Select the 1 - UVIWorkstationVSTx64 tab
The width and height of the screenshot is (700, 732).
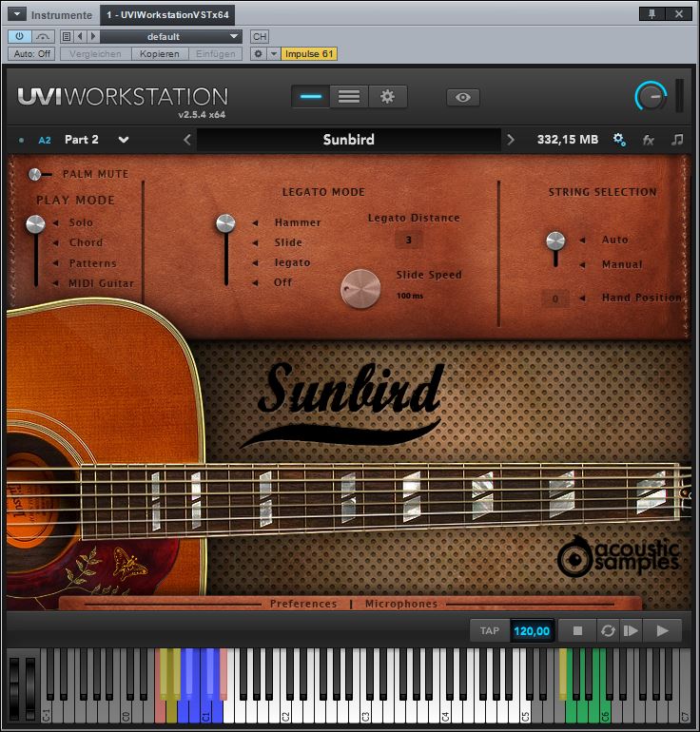pos(167,15)
